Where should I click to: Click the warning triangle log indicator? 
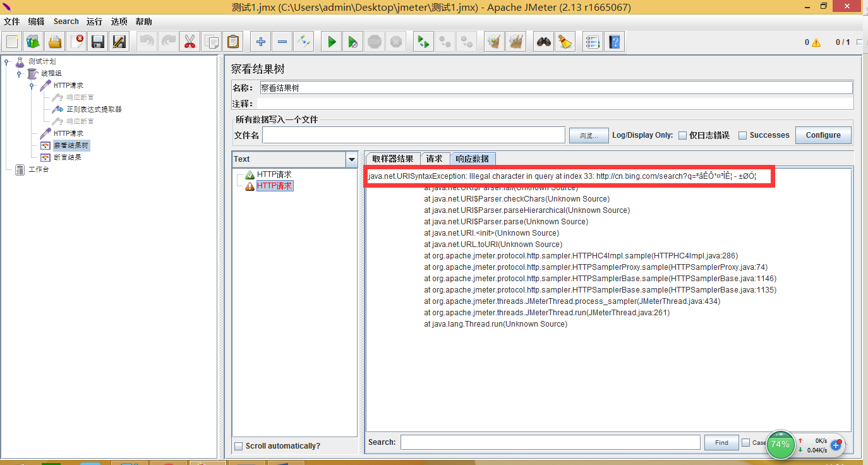point(816,42)
